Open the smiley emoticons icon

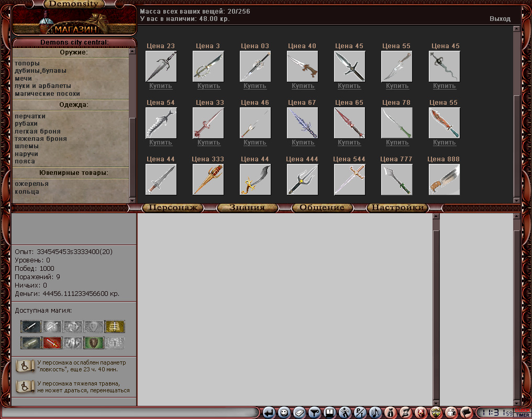click(284, 413)
